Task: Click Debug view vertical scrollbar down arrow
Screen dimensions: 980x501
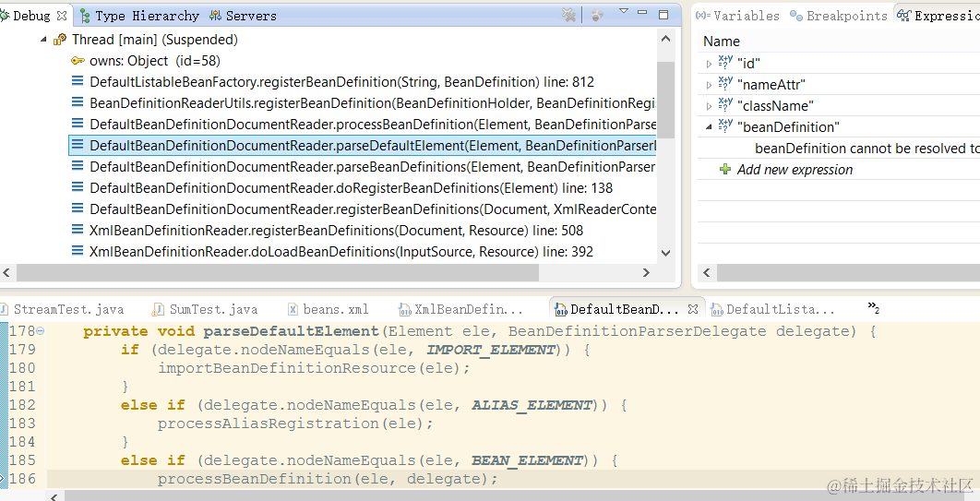Action: pyautogui.click(x=665, y=253)
